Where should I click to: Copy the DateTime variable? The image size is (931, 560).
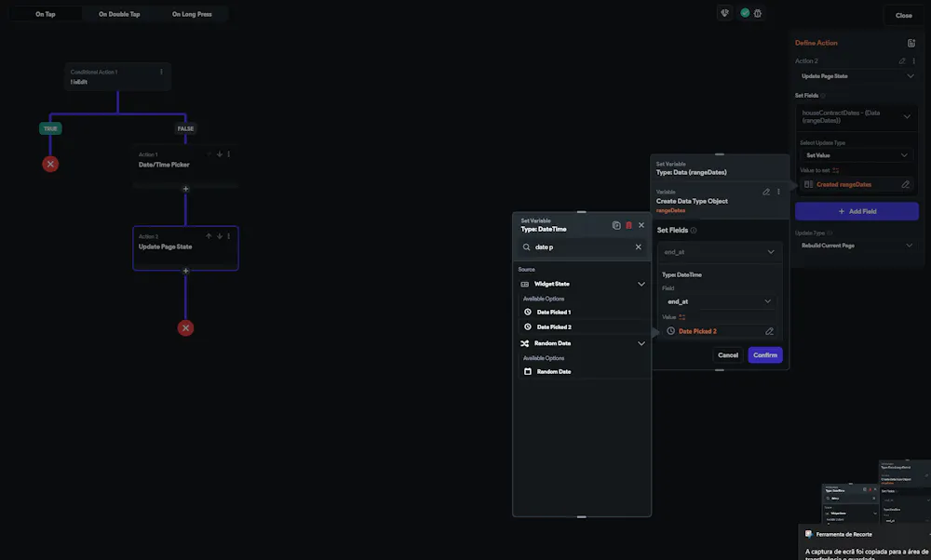[x=616, y=225]
